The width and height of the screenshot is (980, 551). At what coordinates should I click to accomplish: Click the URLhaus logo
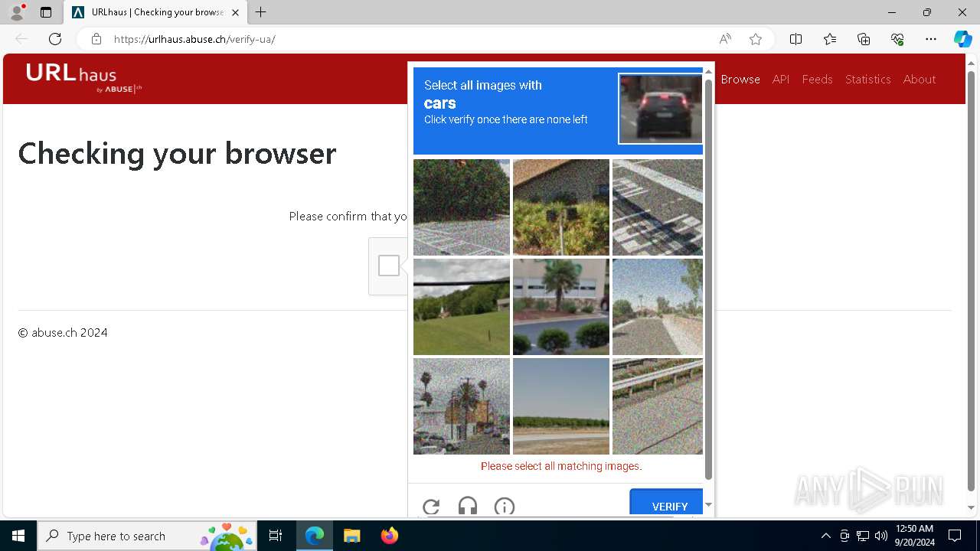(83, 78)
